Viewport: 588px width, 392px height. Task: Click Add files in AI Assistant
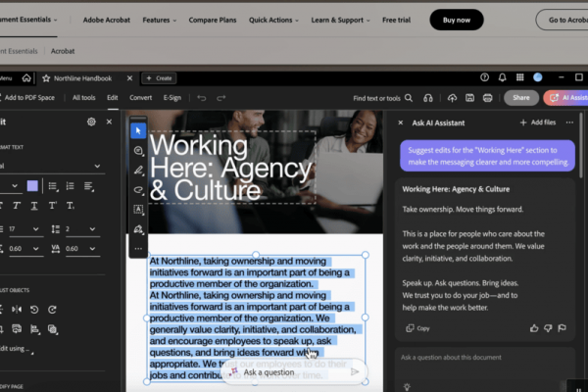(x=538, y=122)
